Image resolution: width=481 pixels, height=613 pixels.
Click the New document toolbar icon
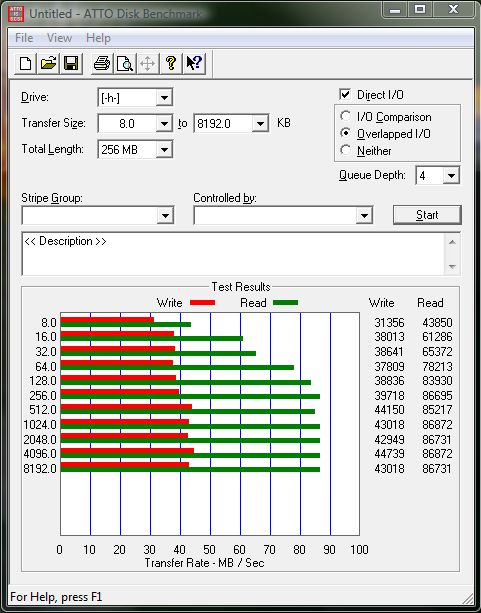point(25,63)
